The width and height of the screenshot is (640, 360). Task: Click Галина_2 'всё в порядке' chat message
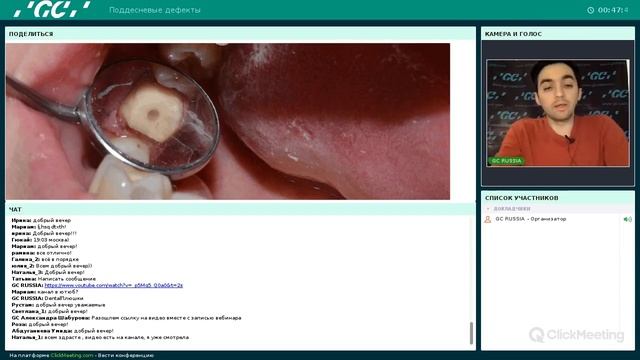[x=45, y=260]
